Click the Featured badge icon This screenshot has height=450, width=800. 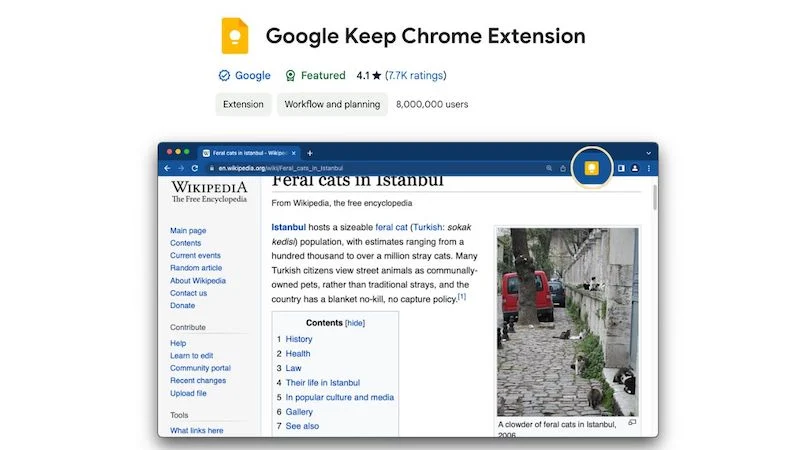click(x=290, y=76)
